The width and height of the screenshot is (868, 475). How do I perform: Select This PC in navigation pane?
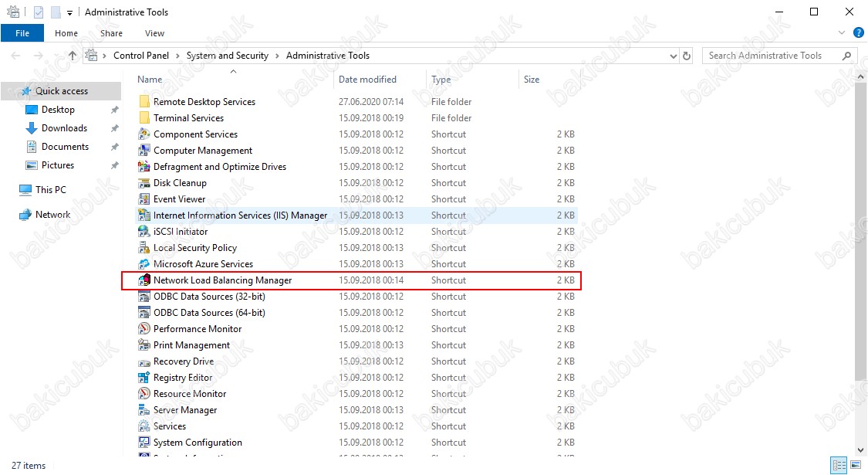[x=50, y=189]
